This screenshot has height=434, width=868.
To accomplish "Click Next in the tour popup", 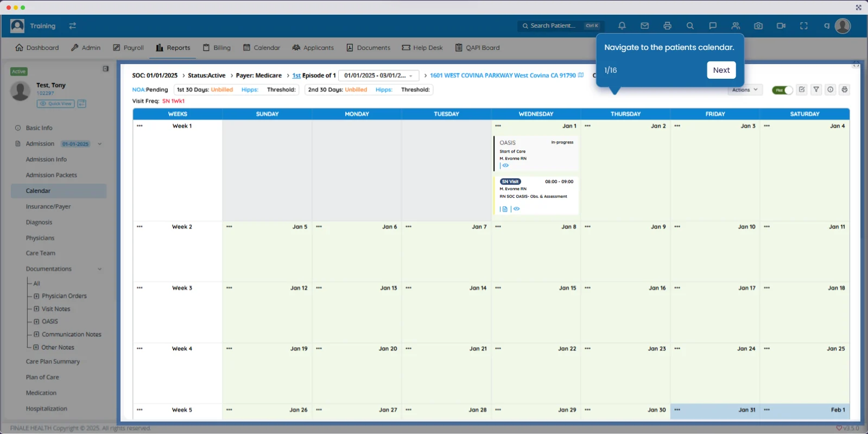I will (721, 70).
